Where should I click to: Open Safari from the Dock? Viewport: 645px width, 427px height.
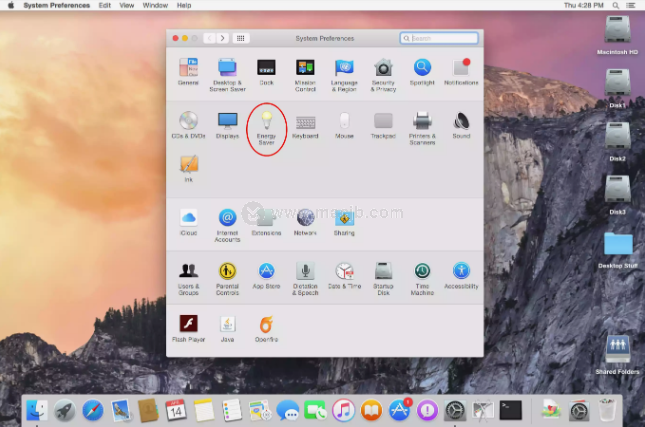click(93, 410)
